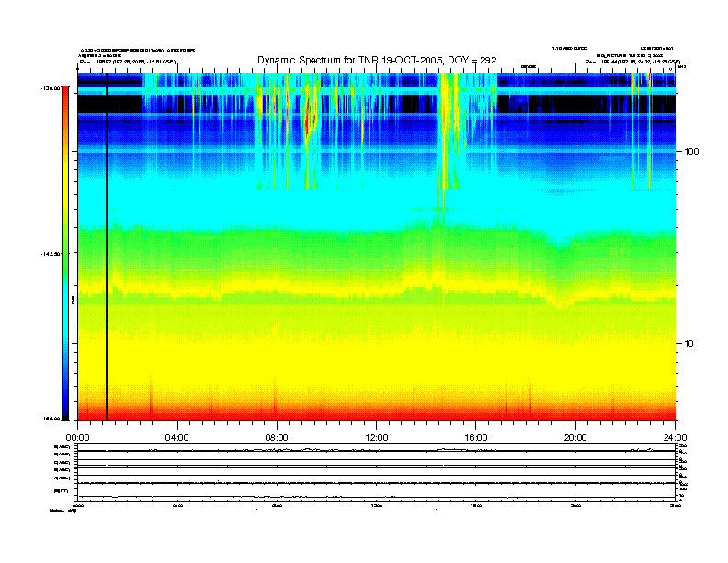Image resolution: width=728 pixels, height=563 pixels.
Task: Click the -155.00 color scale label
Action: point(51,419)
